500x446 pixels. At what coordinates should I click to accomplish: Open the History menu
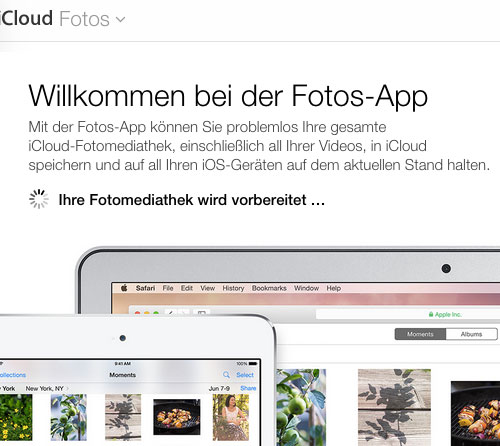233,288
